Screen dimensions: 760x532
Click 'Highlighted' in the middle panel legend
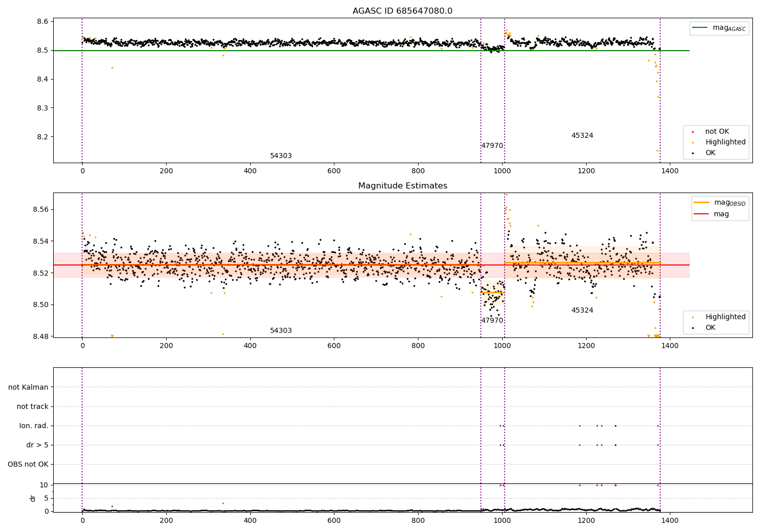click(726, 317)
